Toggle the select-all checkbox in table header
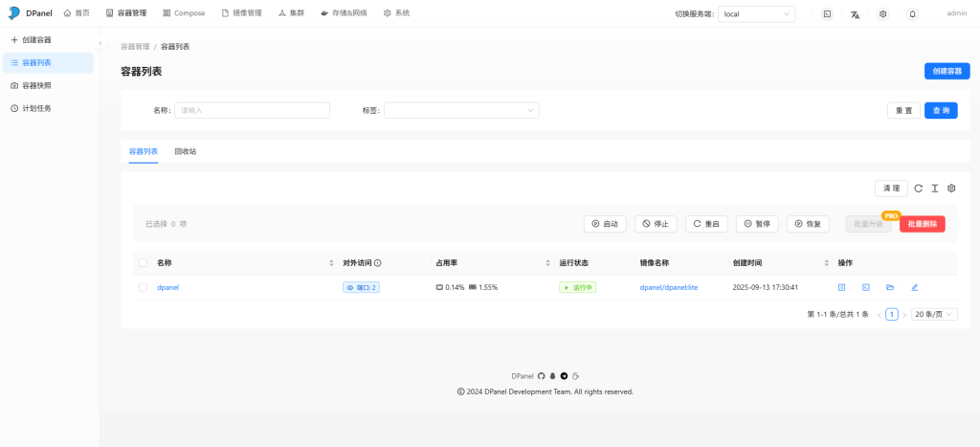The height and width of the screenshot is (447, 980). click(144, 262)
